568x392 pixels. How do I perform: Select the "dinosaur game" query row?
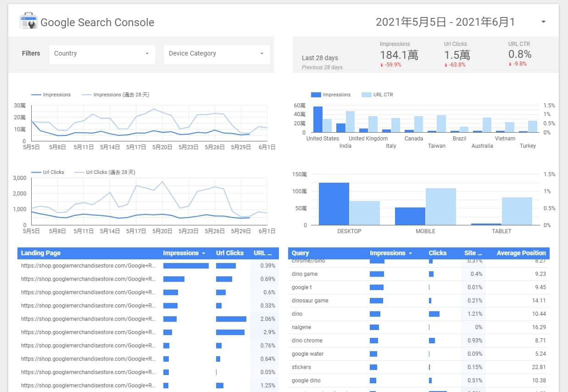click(x=418, y=301)
